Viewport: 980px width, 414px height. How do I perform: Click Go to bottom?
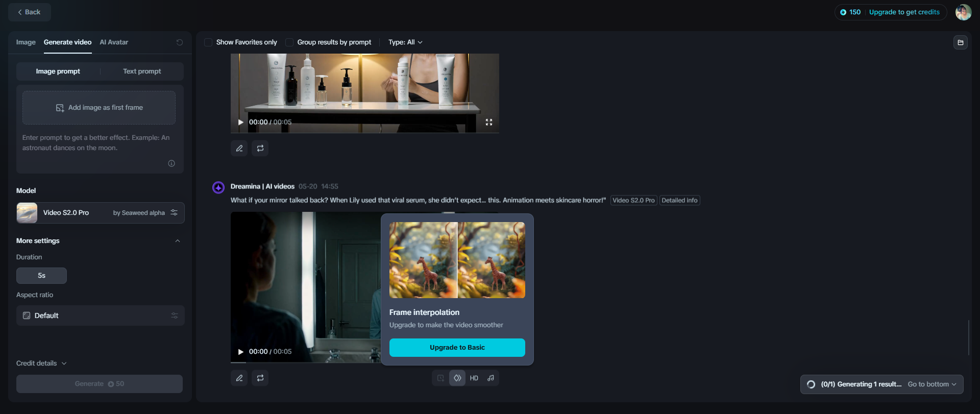932,384
